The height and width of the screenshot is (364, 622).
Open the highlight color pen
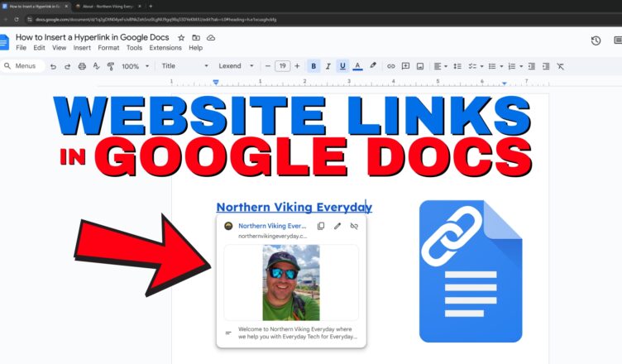[x=373, y=66]
